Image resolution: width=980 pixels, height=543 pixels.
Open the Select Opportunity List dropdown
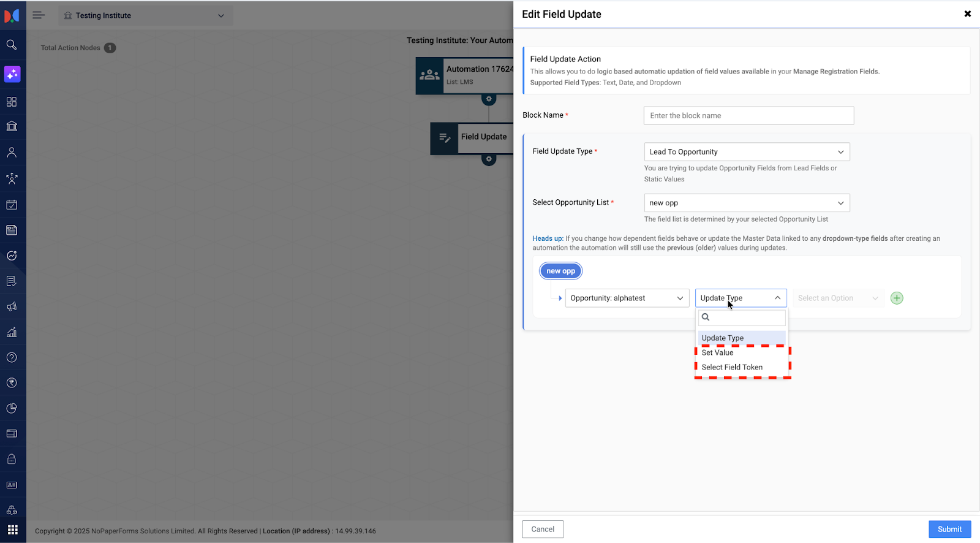click(x=746, y=203)
